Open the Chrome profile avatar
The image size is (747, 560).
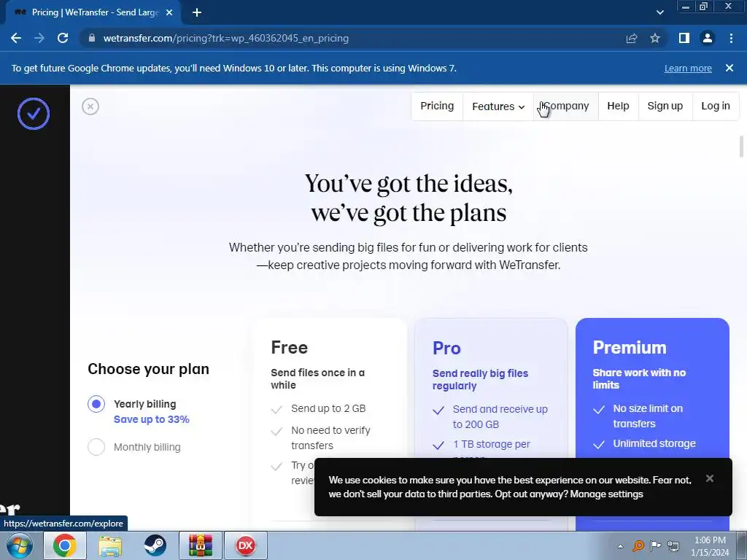pos(708,38)
